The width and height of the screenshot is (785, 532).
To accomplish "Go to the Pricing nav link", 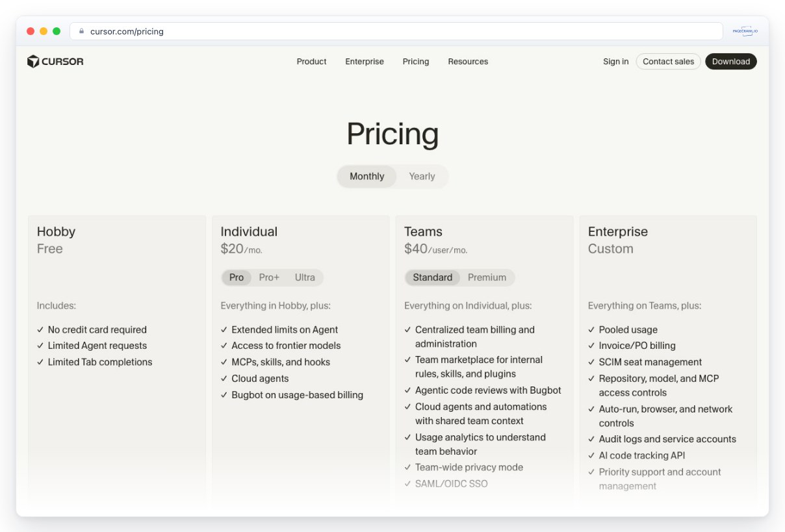I will pyautogui.click(x=416, y=62).
